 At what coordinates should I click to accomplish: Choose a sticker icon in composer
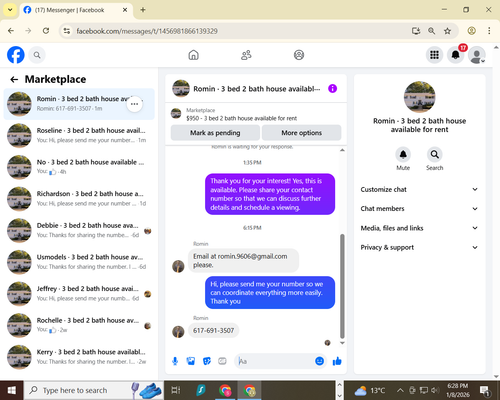(x=207, y=361)
